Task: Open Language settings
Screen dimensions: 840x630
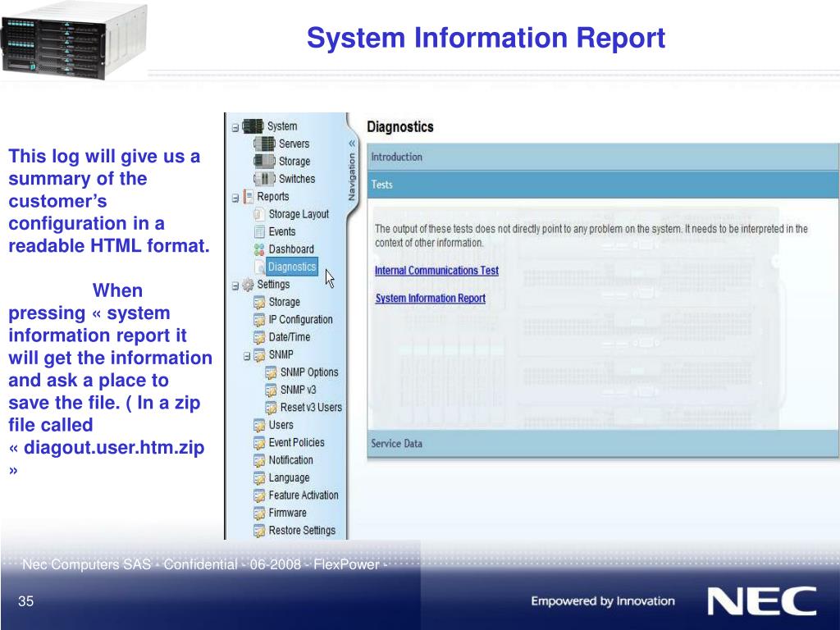Action: [x=289, y=478]
